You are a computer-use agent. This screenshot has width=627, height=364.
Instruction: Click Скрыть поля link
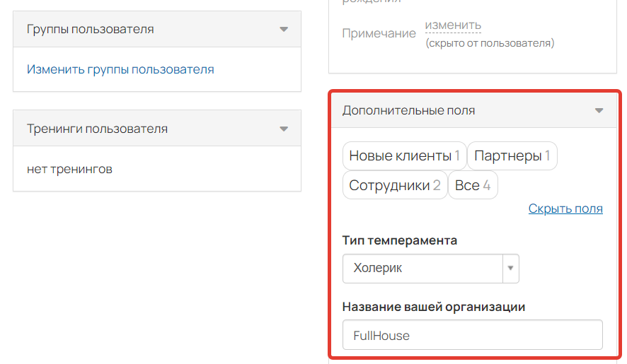click(x=565, y=209)
